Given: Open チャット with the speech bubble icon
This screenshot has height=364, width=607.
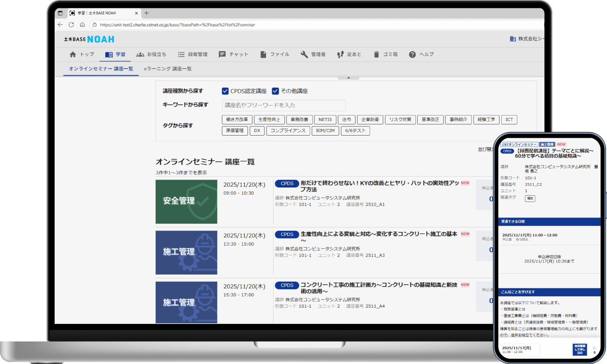Looking at the screenshot, I should click(222, 54).
